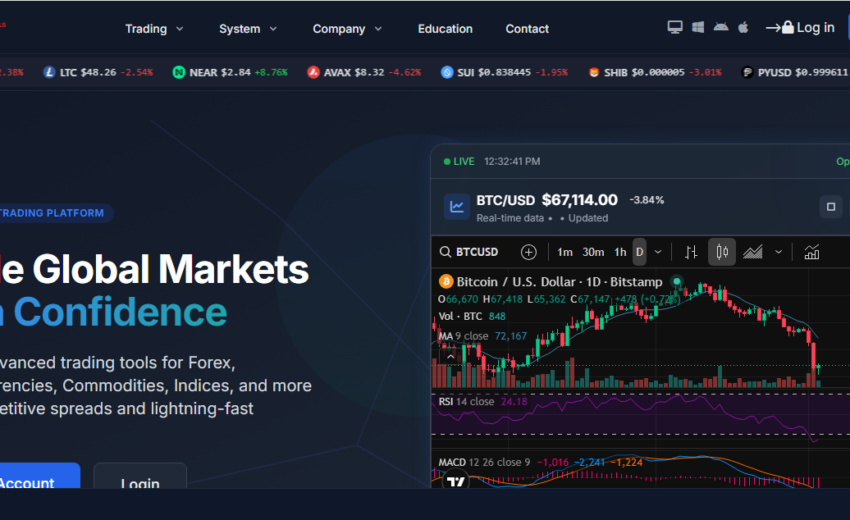
Task: Open the Education menu item
Action: (445, 29)
